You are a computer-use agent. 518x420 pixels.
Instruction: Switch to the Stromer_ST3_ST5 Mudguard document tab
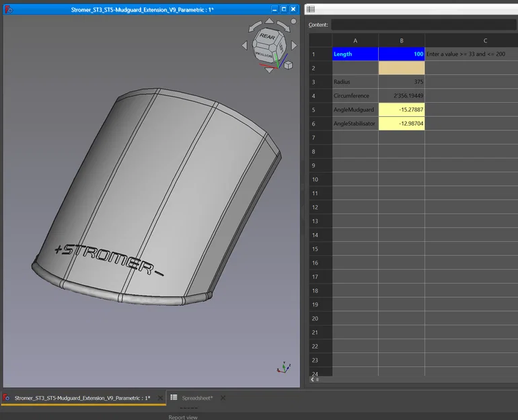[82, 398]
